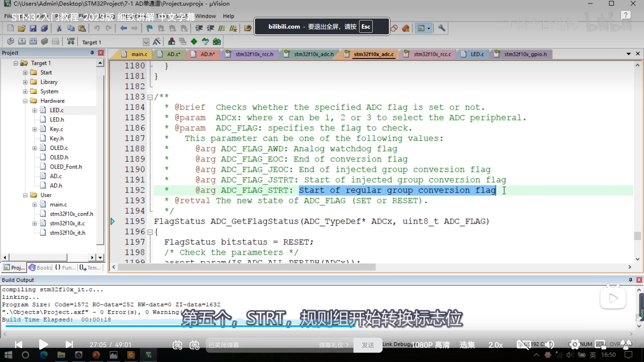Open the stm32f10x_gpio.h tab
This screenshot has width=644, height=362.
coord(521,54)
